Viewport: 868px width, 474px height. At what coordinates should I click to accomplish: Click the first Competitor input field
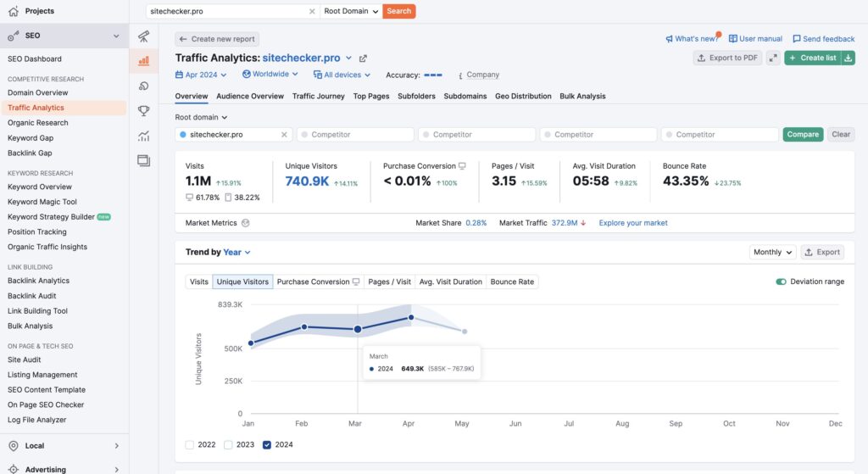(356, 135)
